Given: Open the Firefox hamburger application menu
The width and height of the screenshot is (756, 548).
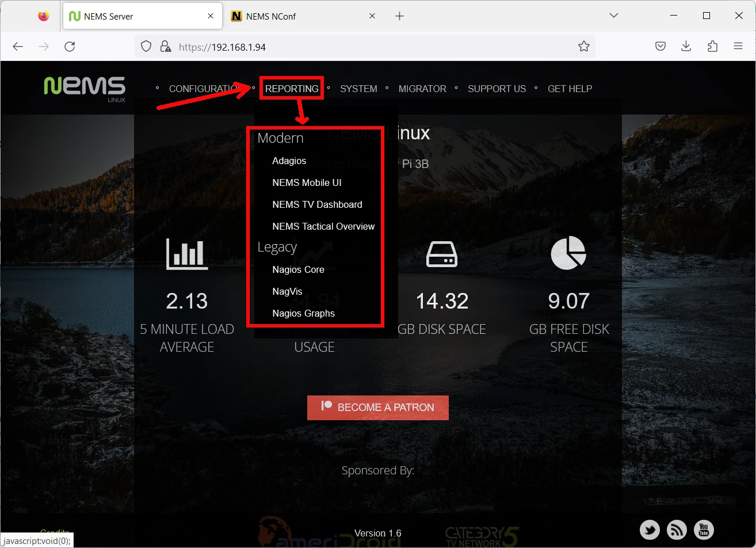Looking at the screenshot, I should pos(738,47).
